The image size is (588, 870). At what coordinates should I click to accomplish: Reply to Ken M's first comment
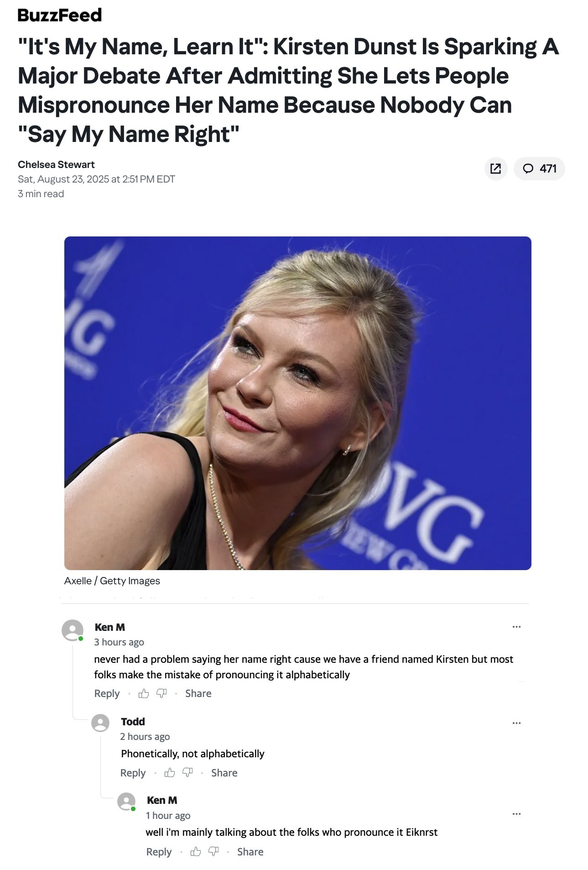pos(107,693)
